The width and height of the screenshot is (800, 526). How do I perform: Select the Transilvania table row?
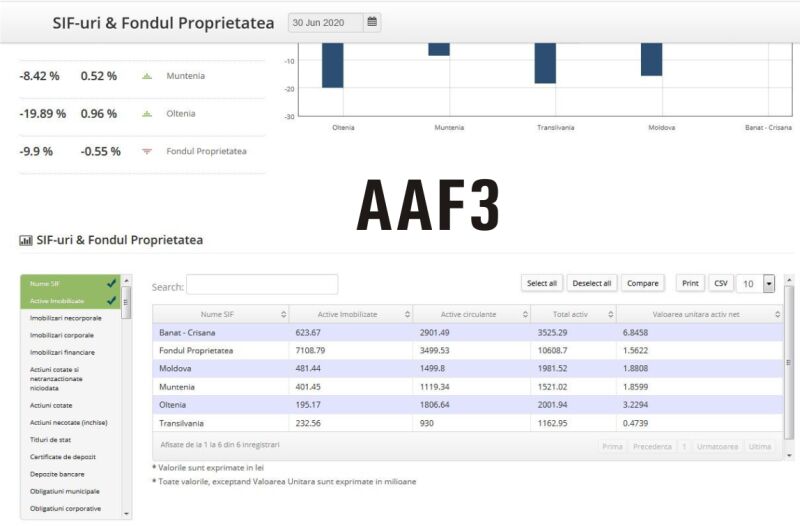pos(467,423)
